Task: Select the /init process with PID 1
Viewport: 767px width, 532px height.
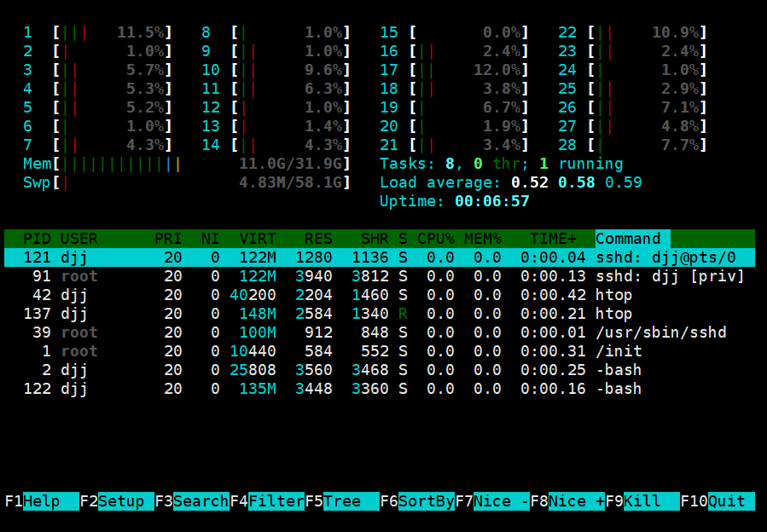Action: [x=380, y=351]
